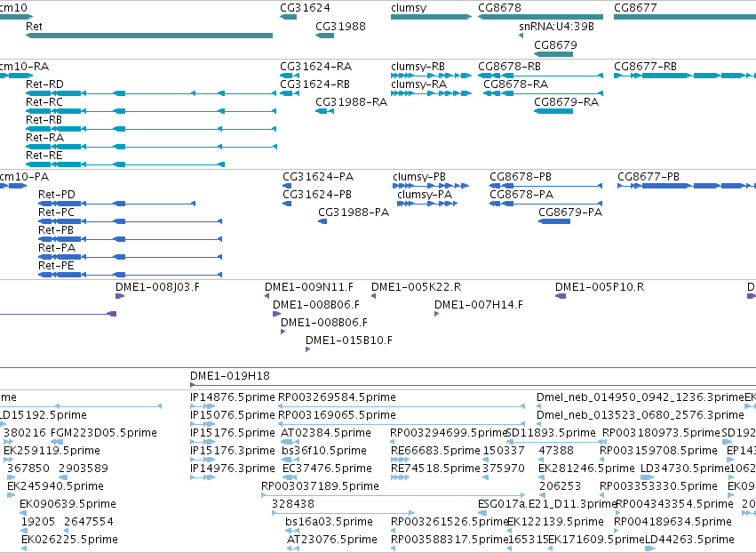Select the FGM223D05.5prime EST label
756x553 pixels.
(104, 433)
